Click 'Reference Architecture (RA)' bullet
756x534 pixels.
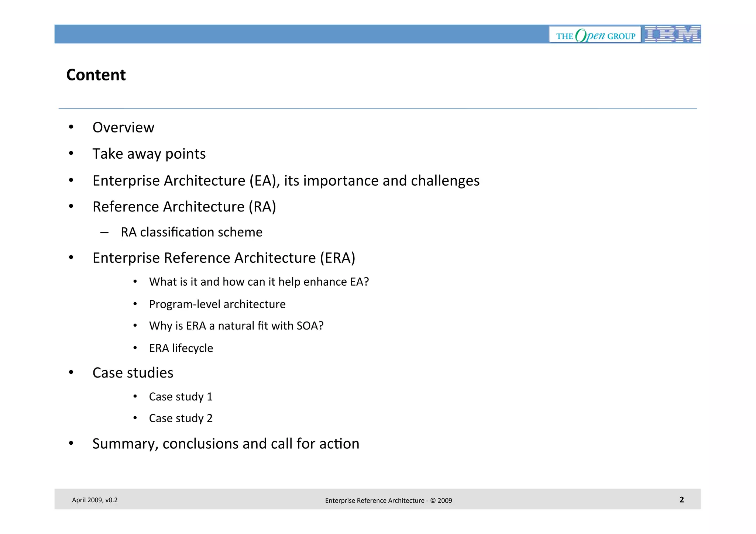point(184,207)
